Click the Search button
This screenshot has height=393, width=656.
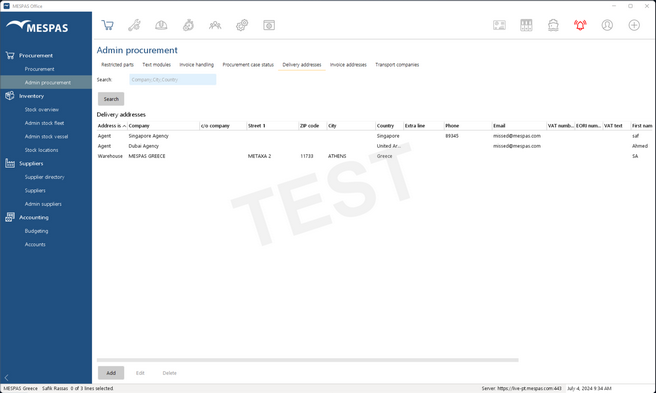[x=111, y=99]
